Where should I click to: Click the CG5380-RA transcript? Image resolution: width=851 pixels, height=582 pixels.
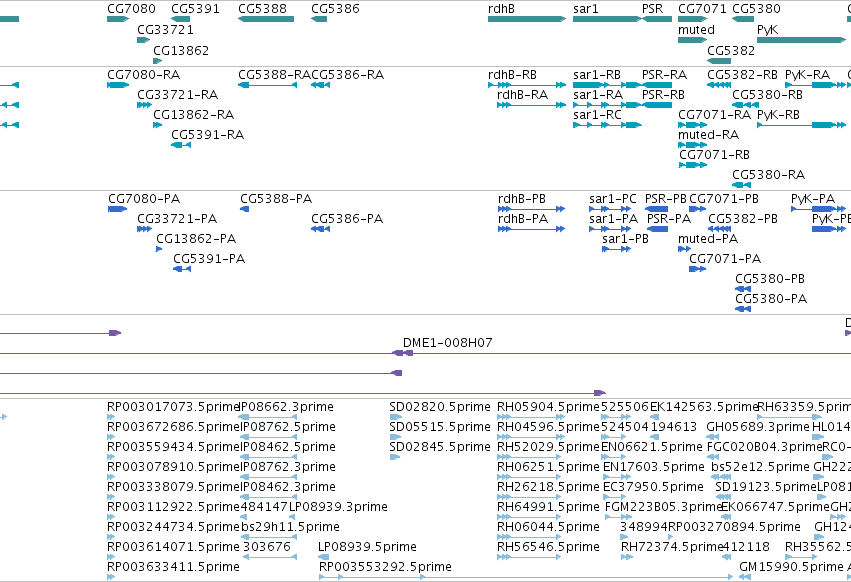coord(741,186)
